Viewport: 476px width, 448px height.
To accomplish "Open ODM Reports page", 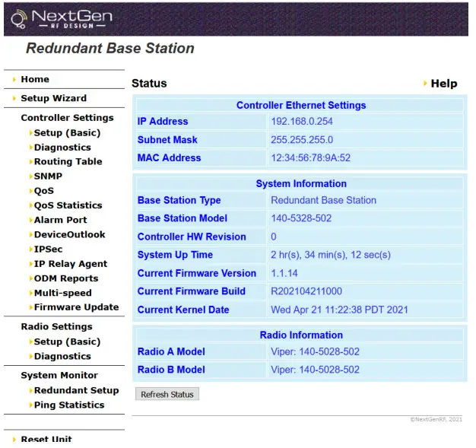I will [66, 278].
